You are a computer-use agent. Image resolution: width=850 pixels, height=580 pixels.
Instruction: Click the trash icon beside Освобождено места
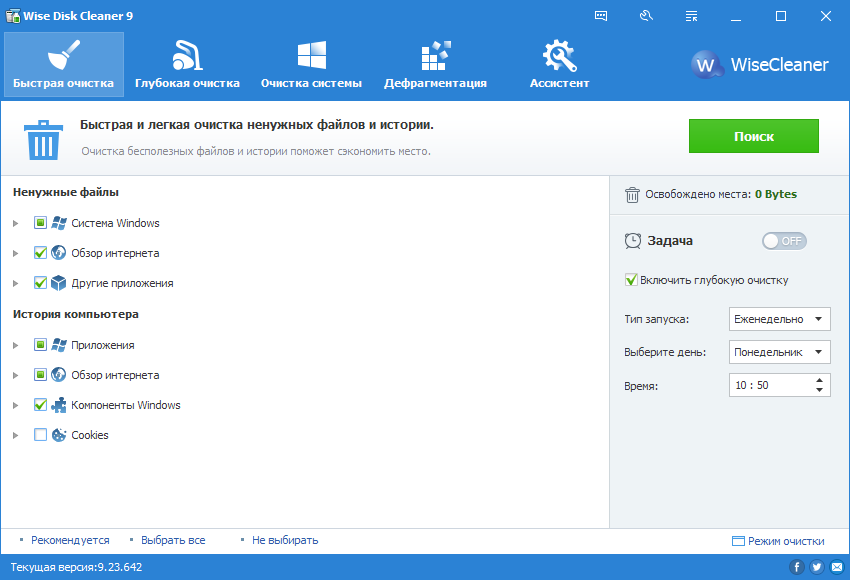[x=632, y=195]
